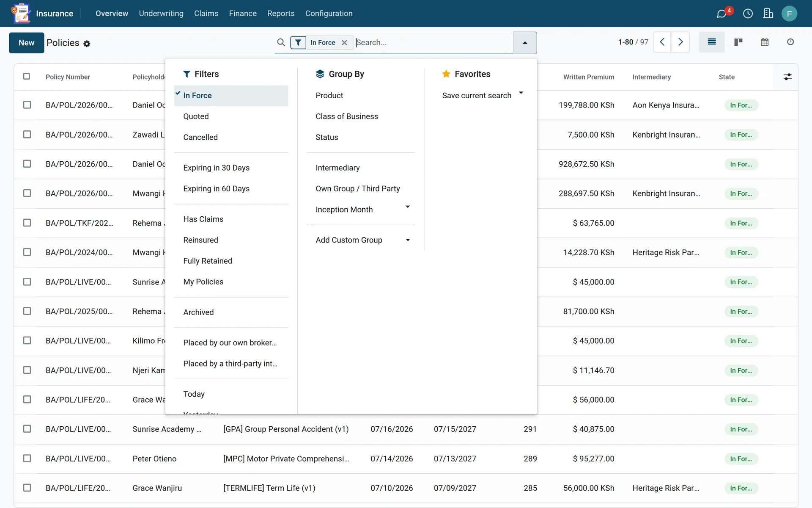This screenshot has width=812, height=508.
Task: Go to next page of records
Action: (x=680, y=42)
